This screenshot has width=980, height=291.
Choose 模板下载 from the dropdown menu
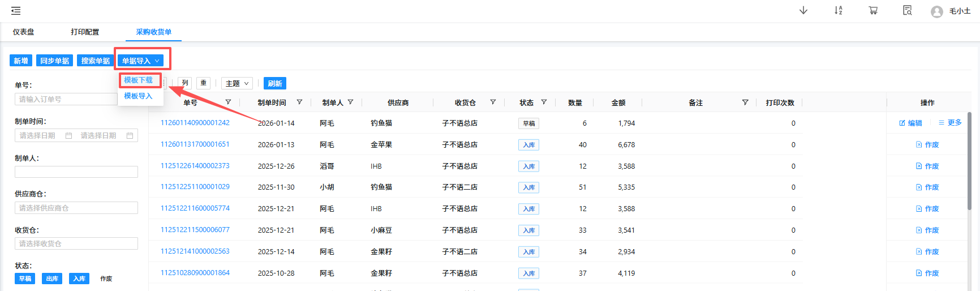[x=139, y=80]
